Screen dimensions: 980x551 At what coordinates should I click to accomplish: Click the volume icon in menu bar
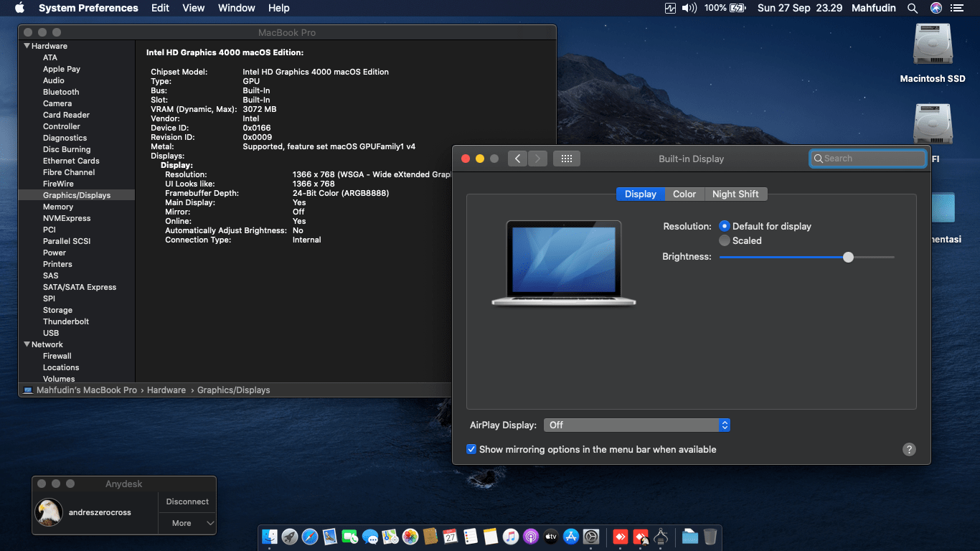click(x=689, y=8)
